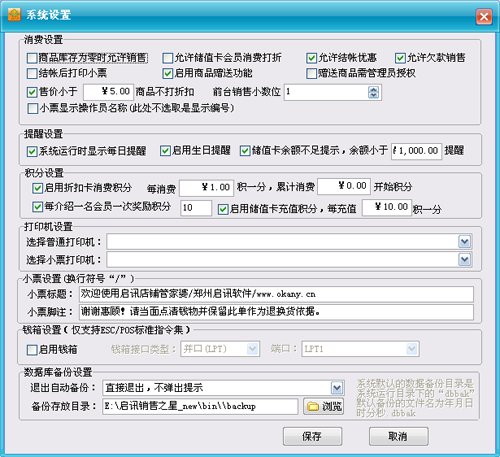Close the 系统设置 dialog window
This screenshot has width=500, height=457.
tap(484, 16)
